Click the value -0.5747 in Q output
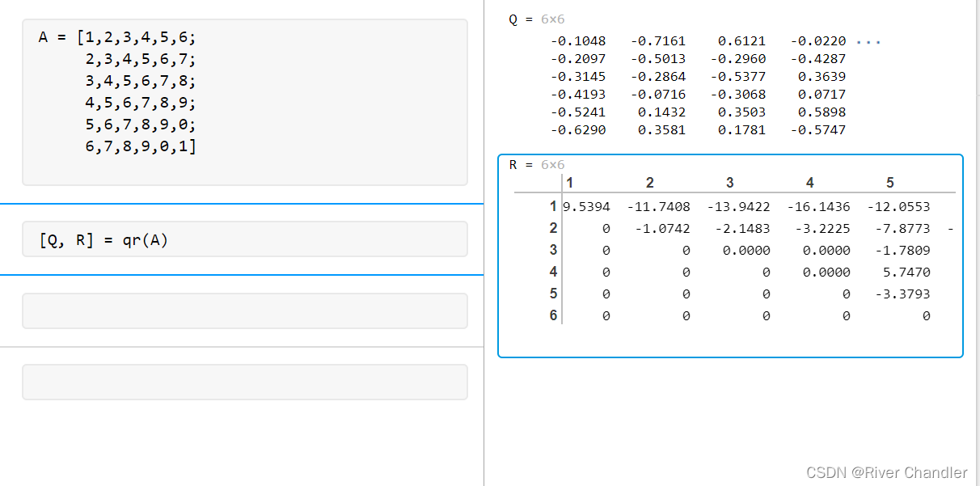The image size is (980, 486). click(820, 129)
